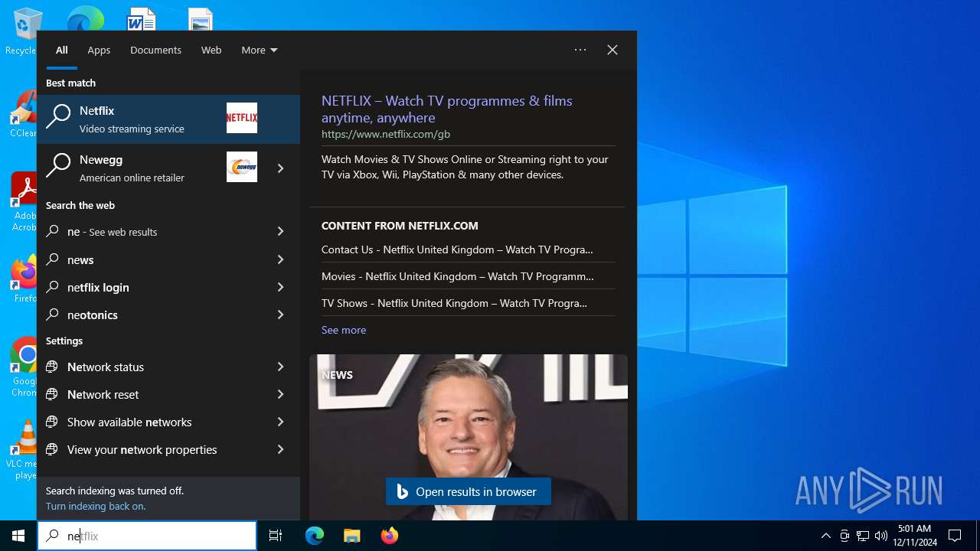This screenshot has width=980, height=551.
Task: Open the news photo card
Action: tap(469, 436)
